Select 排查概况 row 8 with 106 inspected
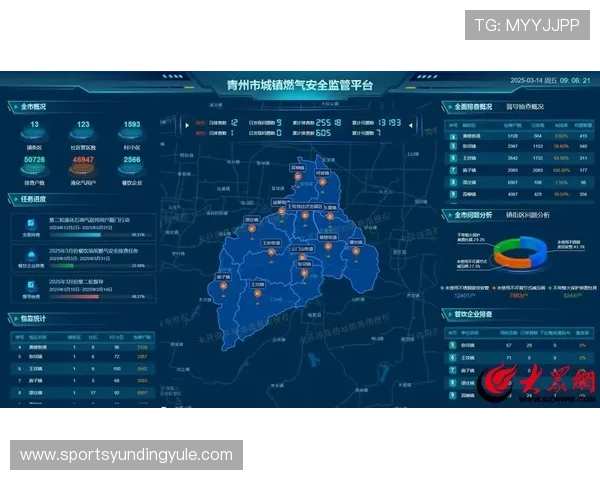The image size is (600, 480). (x=519, y=182)
